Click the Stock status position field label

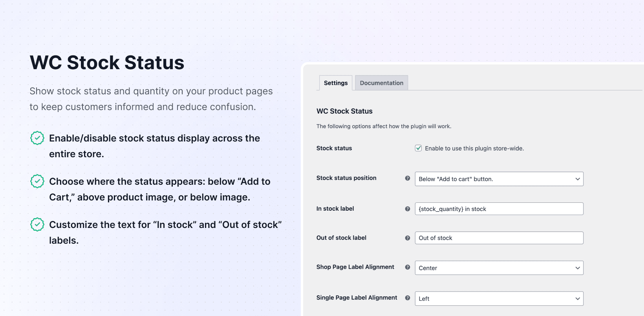[x=346, y=178]
